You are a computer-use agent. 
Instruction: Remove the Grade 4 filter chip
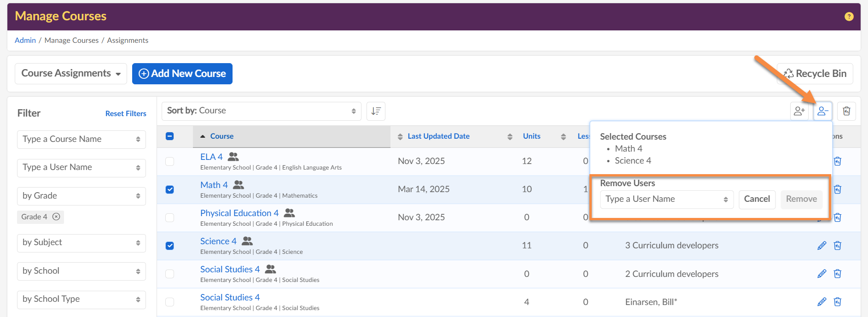(x=56, y=217)
